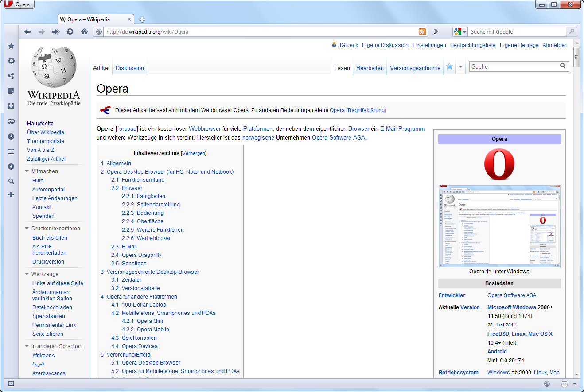Select the Opera – Wikipedia browser tab

coord(96,19)
